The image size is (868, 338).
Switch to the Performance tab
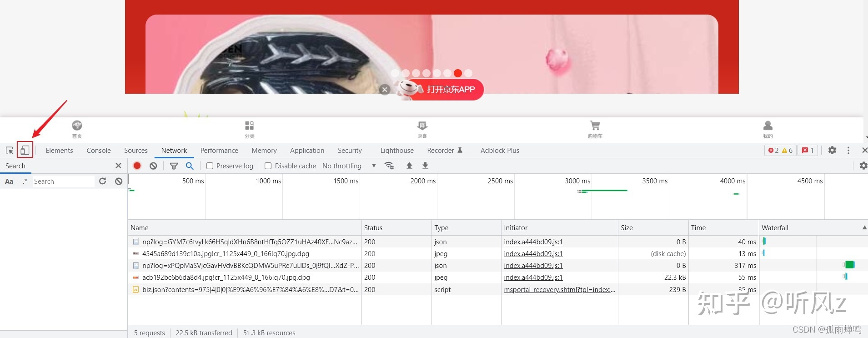click(219, 150)
